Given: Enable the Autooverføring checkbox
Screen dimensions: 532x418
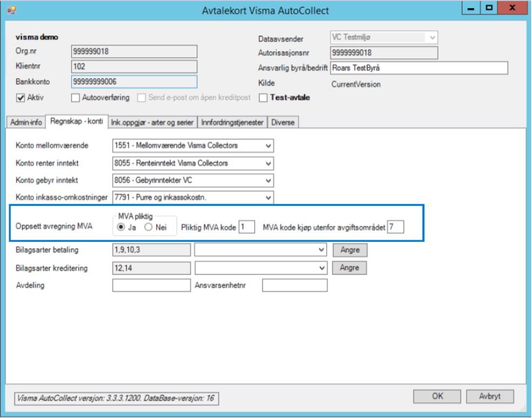Looking at the screenshot, I should click(x=75, y=98).
